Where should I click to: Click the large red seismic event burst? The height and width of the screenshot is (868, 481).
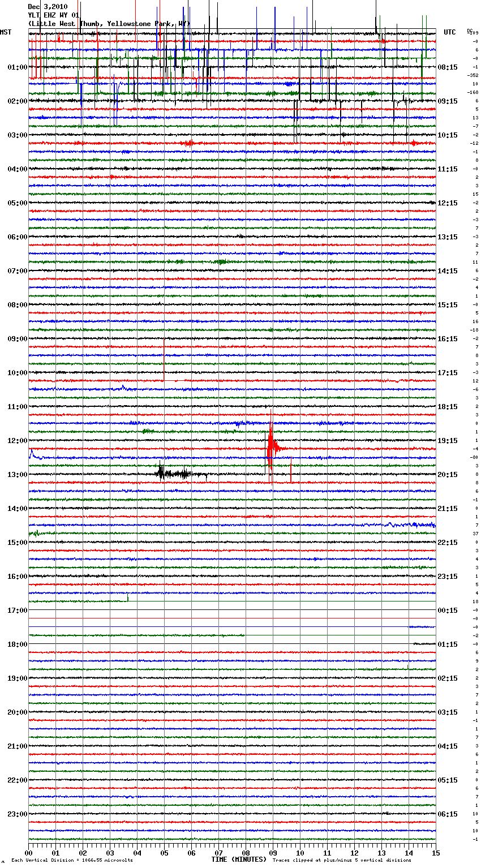272,447
